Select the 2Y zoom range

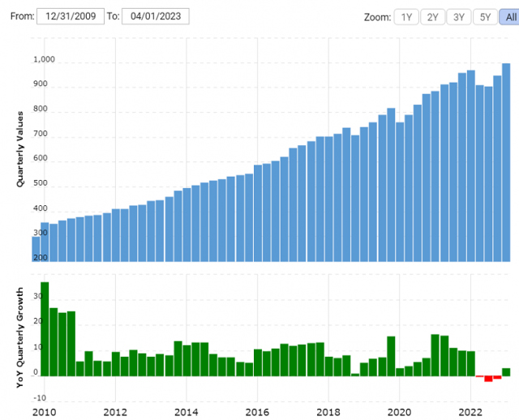click(x=431, y=17)
